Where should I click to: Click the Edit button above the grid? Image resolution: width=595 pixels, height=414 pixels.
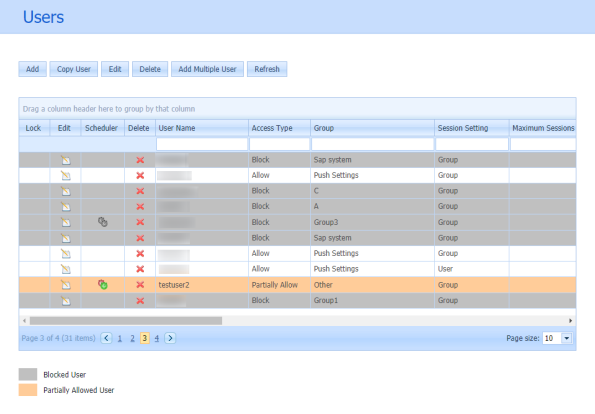pyautogui.click(x=115, y=69)
